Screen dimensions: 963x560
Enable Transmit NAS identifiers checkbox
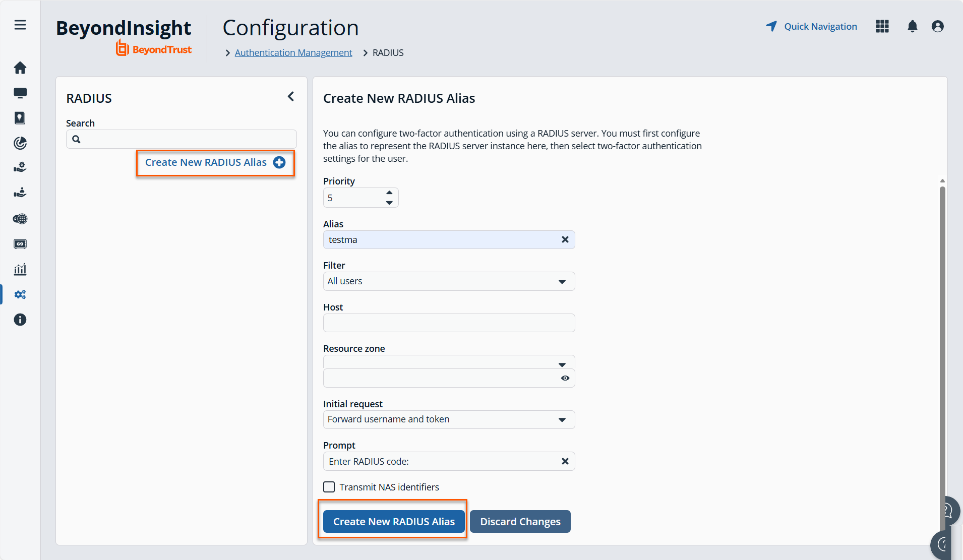point(329,487)
